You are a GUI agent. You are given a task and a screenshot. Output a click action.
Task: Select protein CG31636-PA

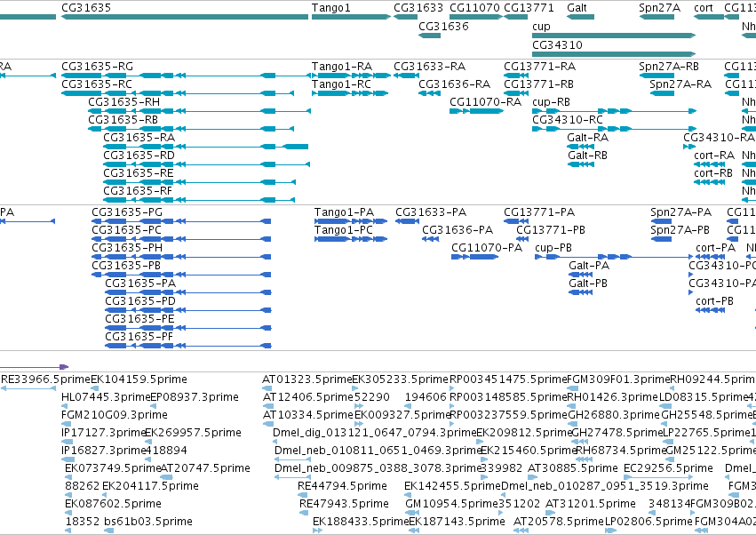coord(458,230)
